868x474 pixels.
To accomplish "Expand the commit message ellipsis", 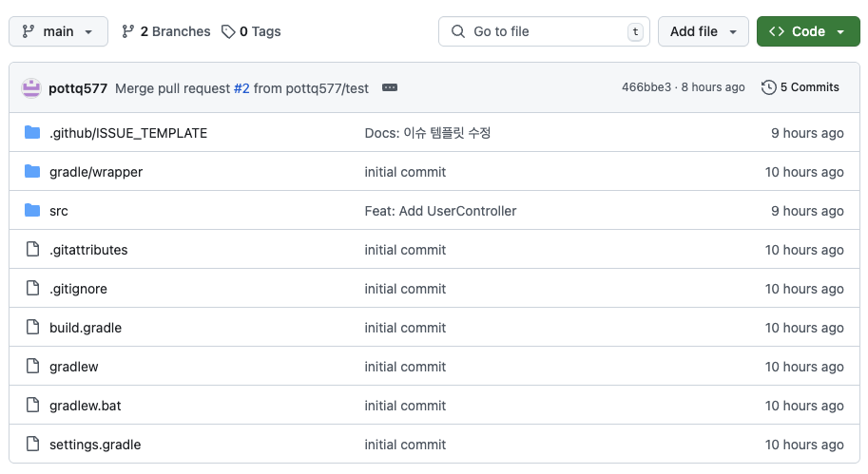I will tap(389, 87).
